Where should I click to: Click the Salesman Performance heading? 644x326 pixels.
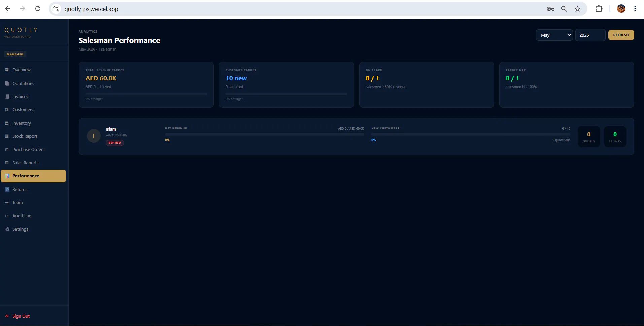coord(120,40)
